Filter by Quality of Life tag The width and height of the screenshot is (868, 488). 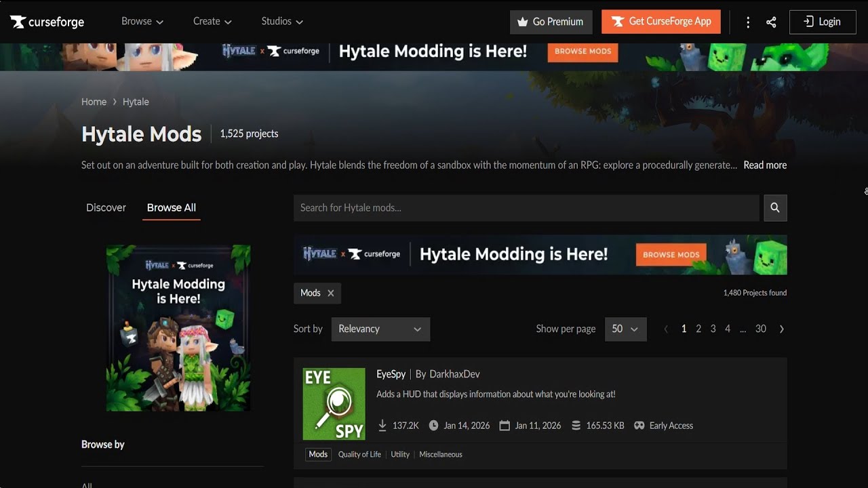click(x=359, y=454)
